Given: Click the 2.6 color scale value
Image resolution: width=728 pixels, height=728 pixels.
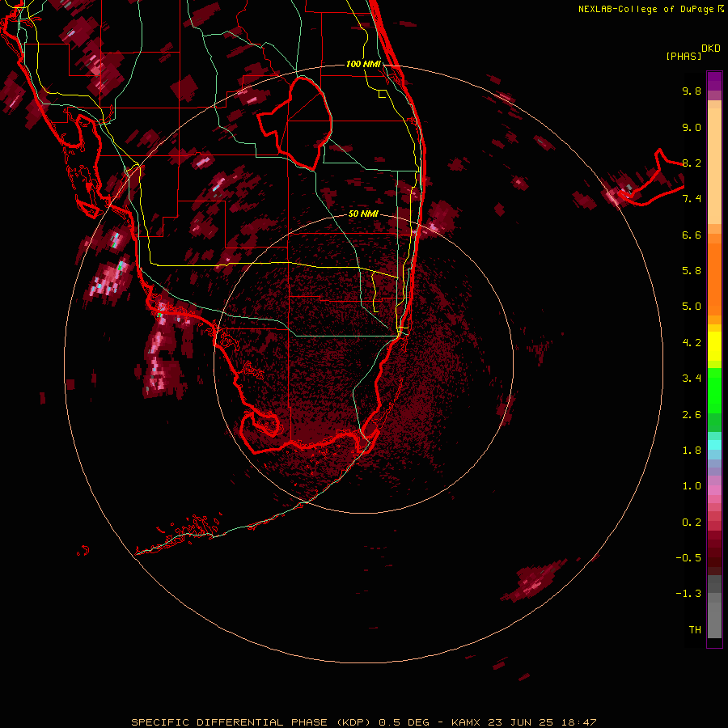Looking at the screenshot, I should coord(692,415).
